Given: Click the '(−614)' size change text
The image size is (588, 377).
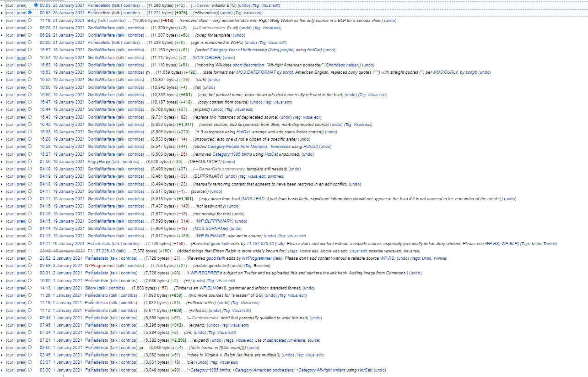Looking at the screenshot, I should pos(167,21).
